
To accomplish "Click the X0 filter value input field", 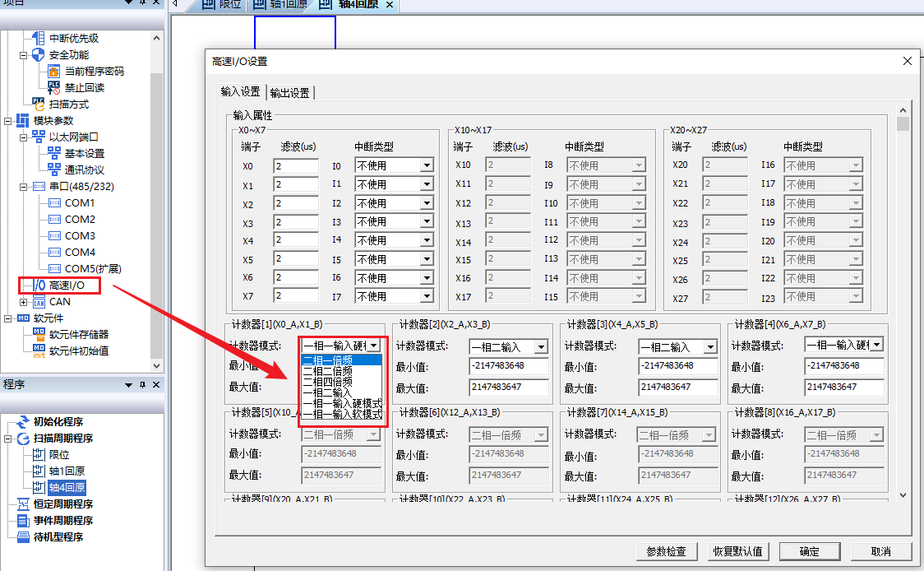I will click(295, 165).
